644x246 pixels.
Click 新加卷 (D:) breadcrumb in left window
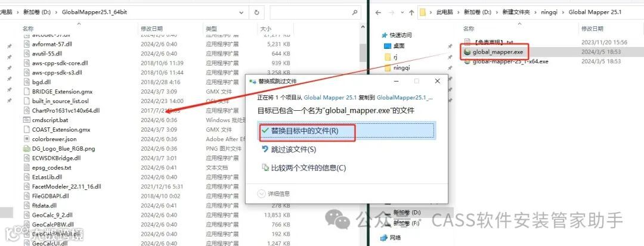coord(37,13)
